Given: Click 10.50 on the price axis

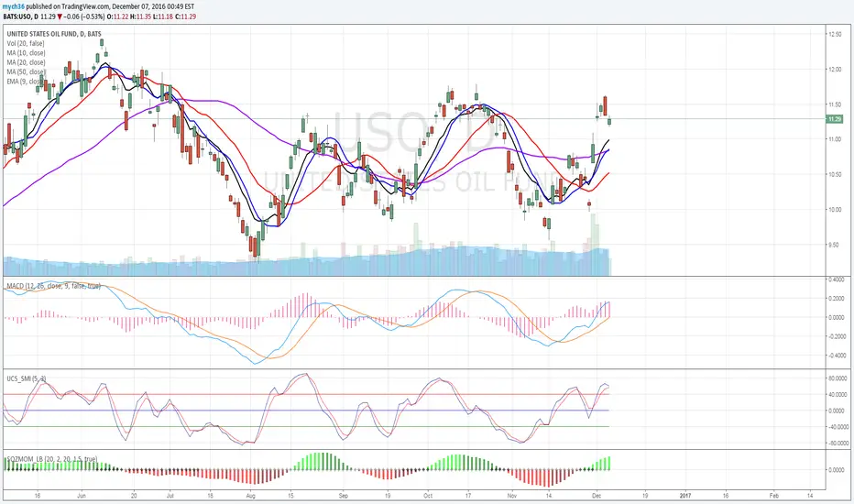Looking at the screenshot, I should tap(835, 174).
